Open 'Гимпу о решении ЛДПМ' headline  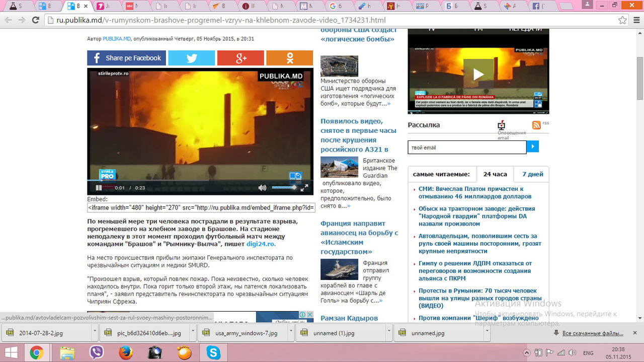(x=475, y=270)
